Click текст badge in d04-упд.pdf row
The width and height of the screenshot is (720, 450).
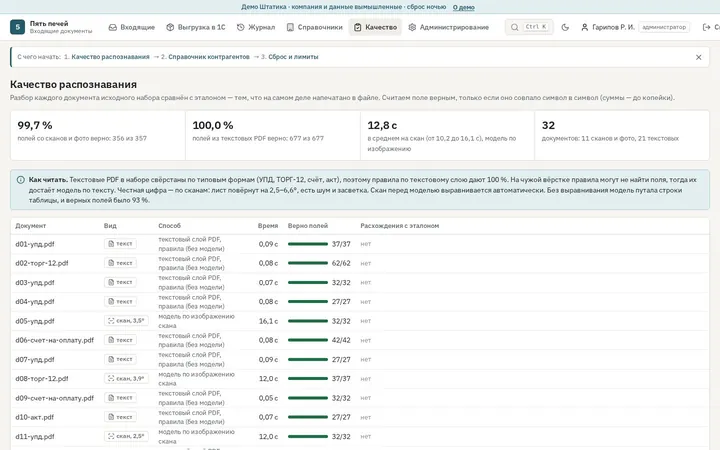[x=120, y=302]
